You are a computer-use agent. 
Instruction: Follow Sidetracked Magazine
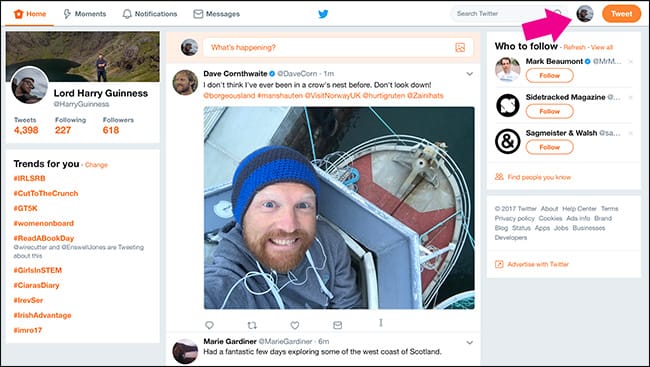point(549,111)
